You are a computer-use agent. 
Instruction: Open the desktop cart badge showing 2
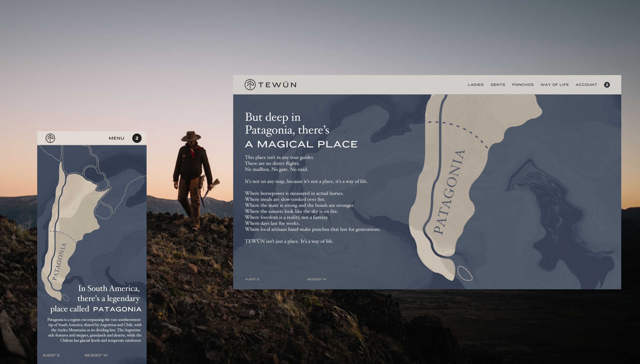pyautogui.click(x=607, y=85)
